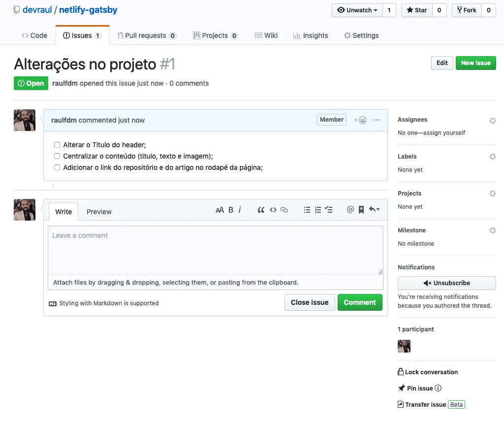Open the comment's three-dot options menu
The height and width of the screenshot is (423, 504).
pyautogui.click(x=377, y=120)
